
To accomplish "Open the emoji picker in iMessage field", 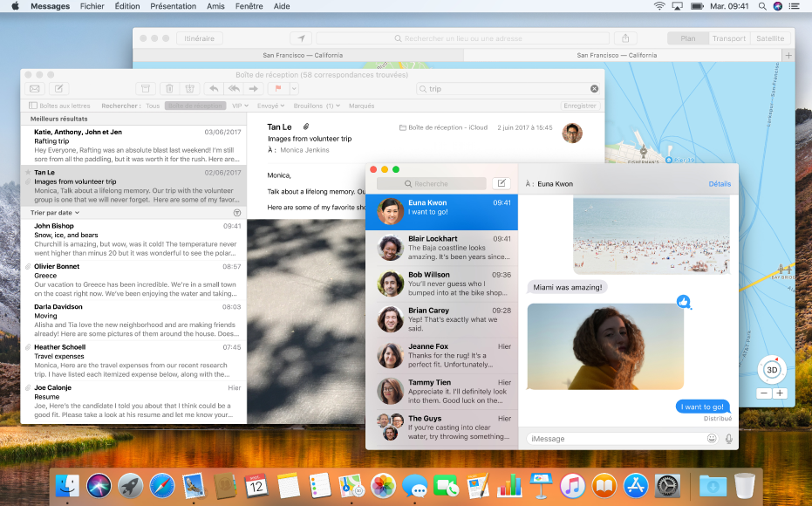I will (712, 439).
